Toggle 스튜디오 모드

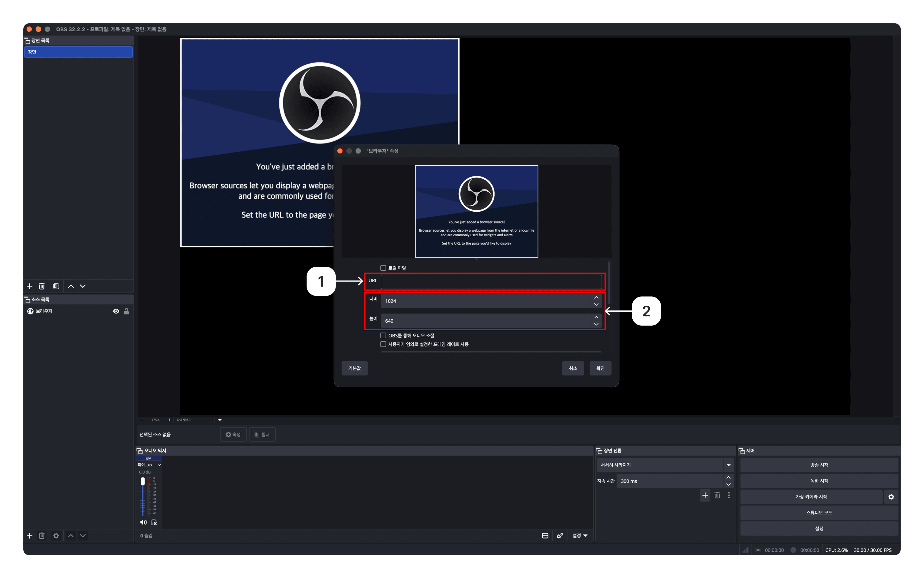819,513
